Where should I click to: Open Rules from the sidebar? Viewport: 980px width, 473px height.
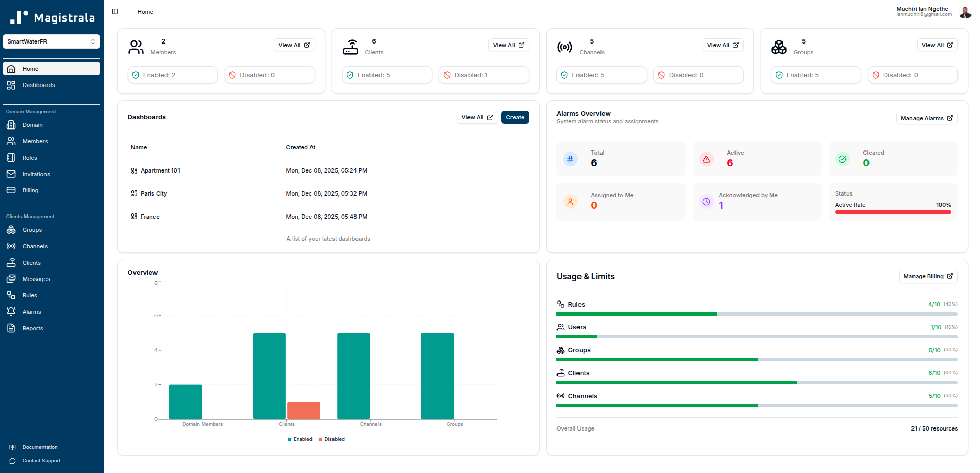click(x=30, y=295)
